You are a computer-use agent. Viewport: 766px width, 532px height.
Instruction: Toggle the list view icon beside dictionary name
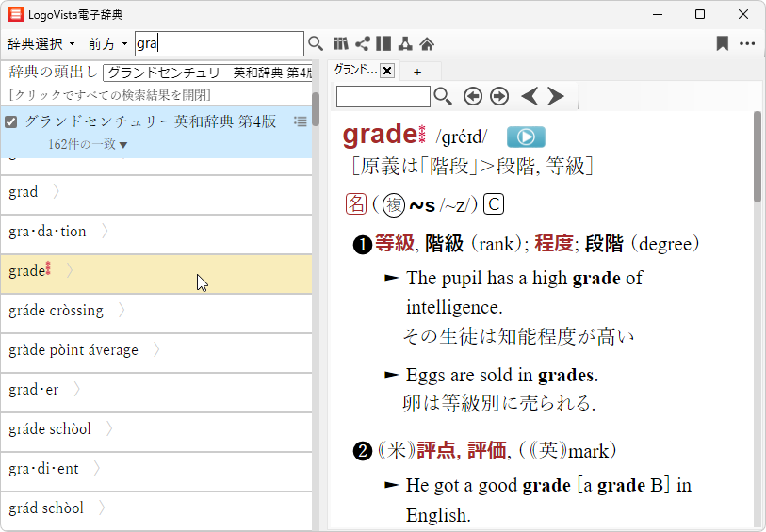click(x=300, y=121)
